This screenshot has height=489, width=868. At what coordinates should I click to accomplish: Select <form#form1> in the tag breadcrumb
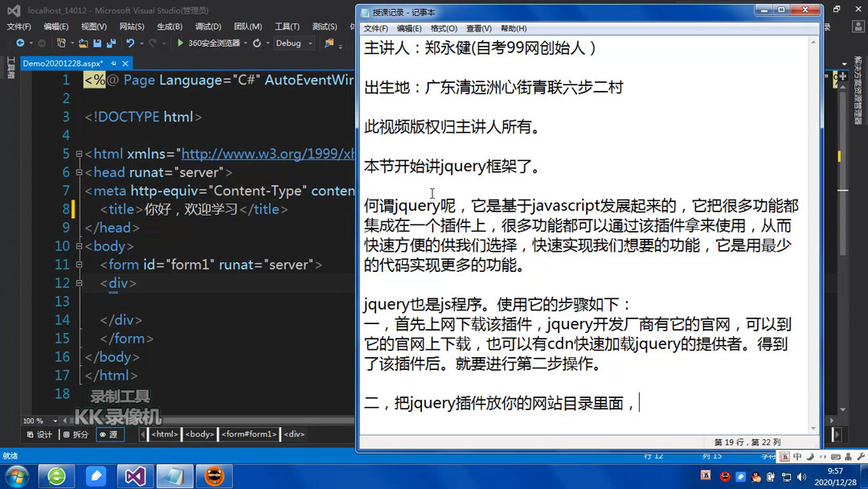click(249, 434)
